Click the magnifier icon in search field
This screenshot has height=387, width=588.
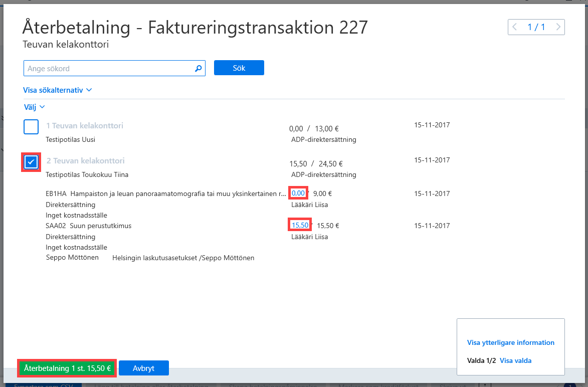(199, 68)
